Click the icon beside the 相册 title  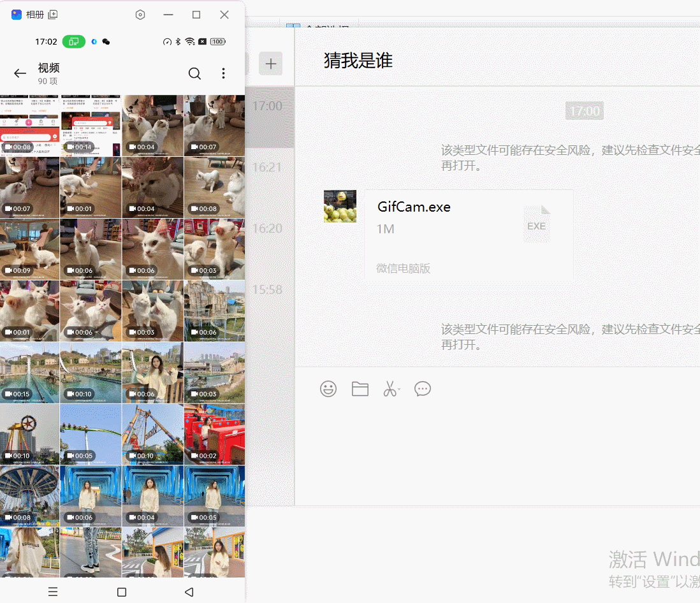[x=53, y=15]
